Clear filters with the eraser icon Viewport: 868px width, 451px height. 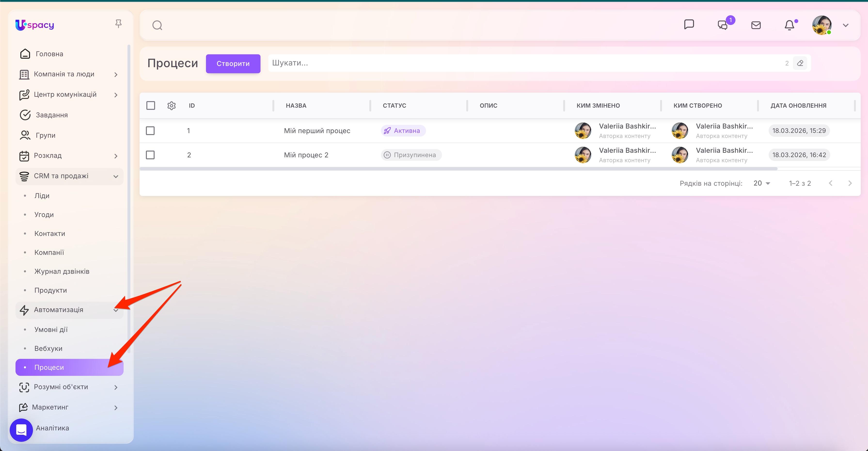click(800, 63)
